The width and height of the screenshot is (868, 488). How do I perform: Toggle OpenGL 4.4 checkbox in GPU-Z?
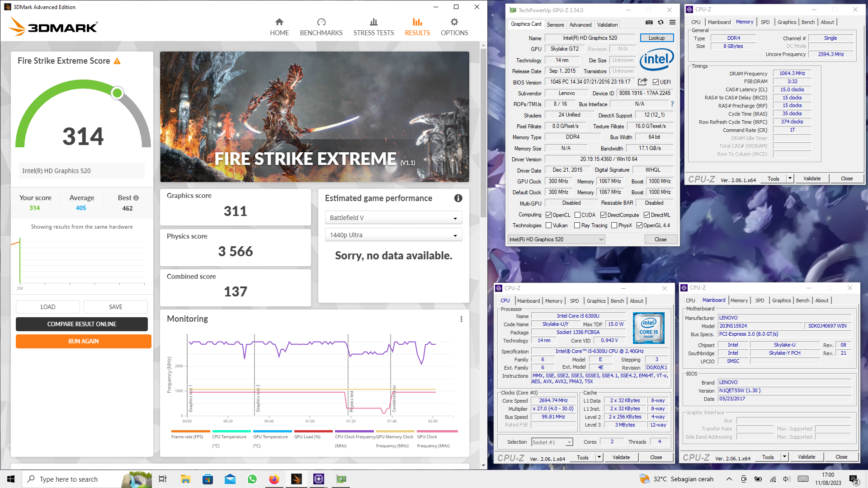coord(639,225)
